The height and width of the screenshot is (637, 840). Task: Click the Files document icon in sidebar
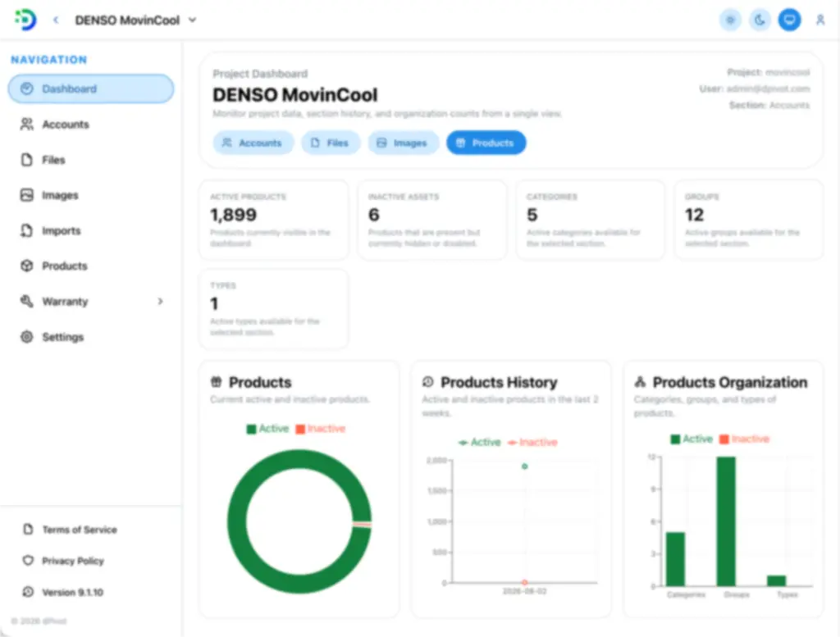coord(27,160)
